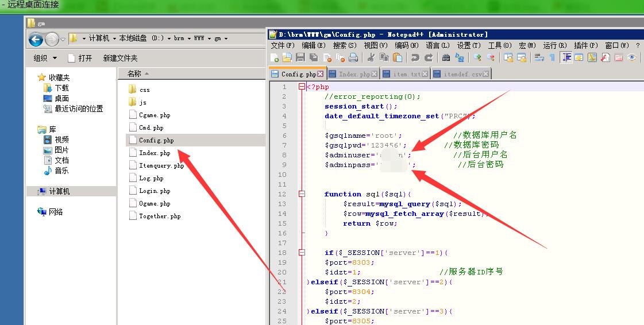Click the Print icon in toolbar

coord(353,57)
